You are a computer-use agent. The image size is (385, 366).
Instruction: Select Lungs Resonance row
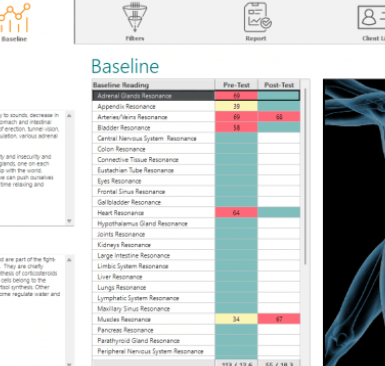pyautogui.click(x=196, y=287)
